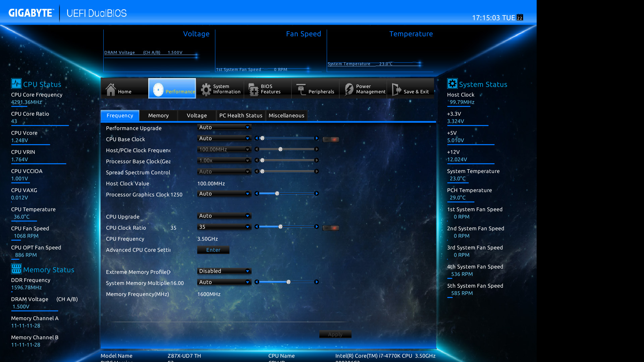Click the Save & Exit icon
644x362 pixels.
(396, 89)
